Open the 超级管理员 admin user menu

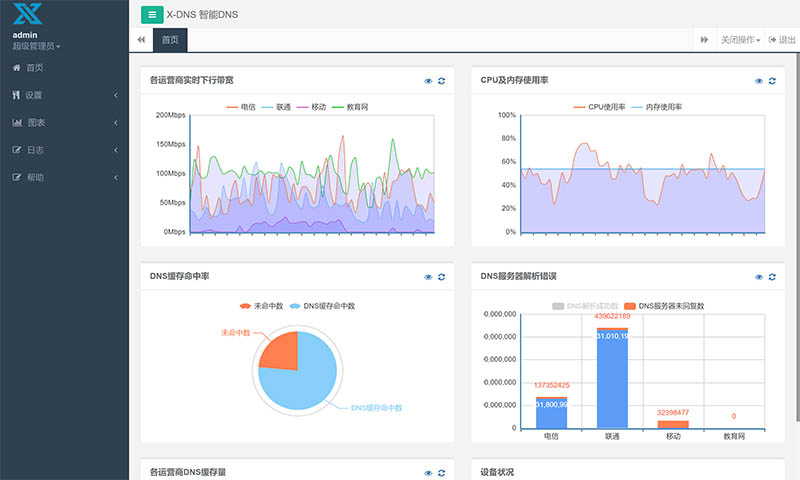tap(36, 46)
